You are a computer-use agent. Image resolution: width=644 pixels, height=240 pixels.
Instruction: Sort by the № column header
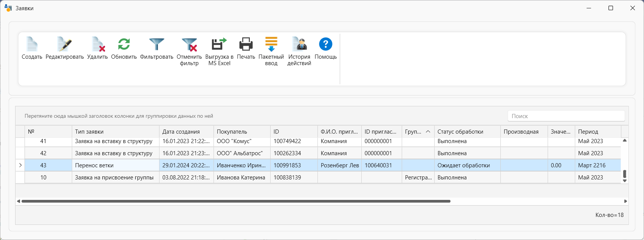point(48,131)
